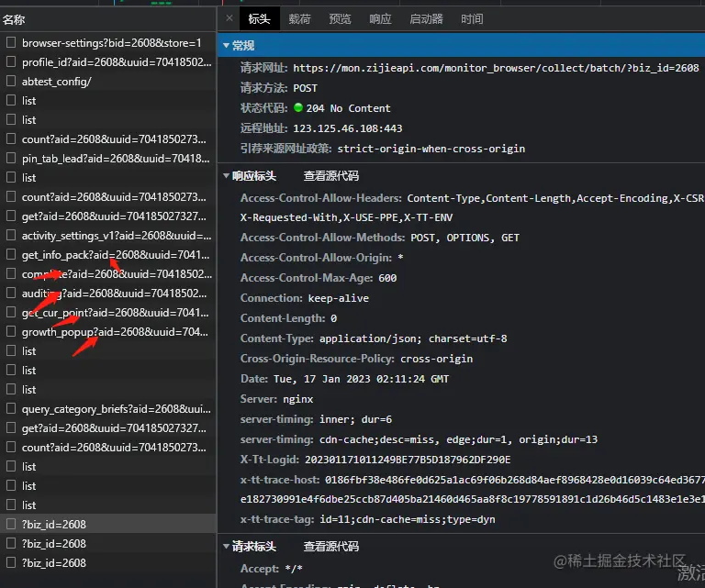View source of response headers
705x588 pixels.
pos(330,175)
